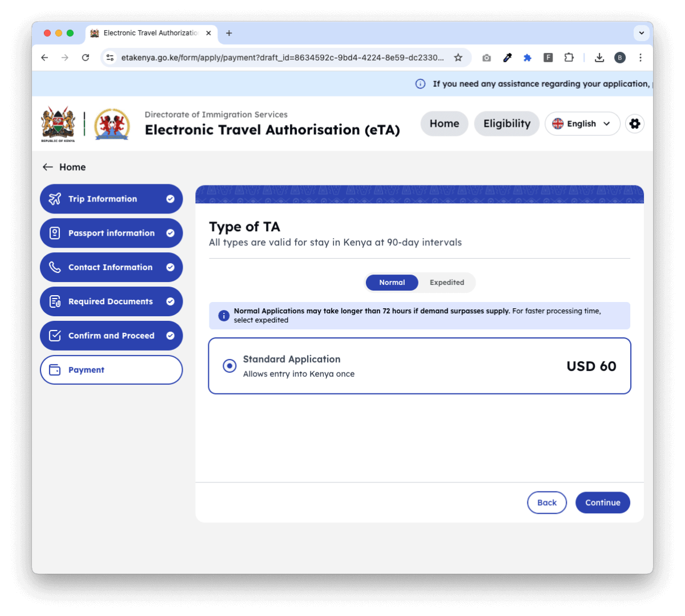Screen dimensions: 685x616
Task: Reload the page with refresh icon
Action: pyautogui.click(x=86, y=58)
